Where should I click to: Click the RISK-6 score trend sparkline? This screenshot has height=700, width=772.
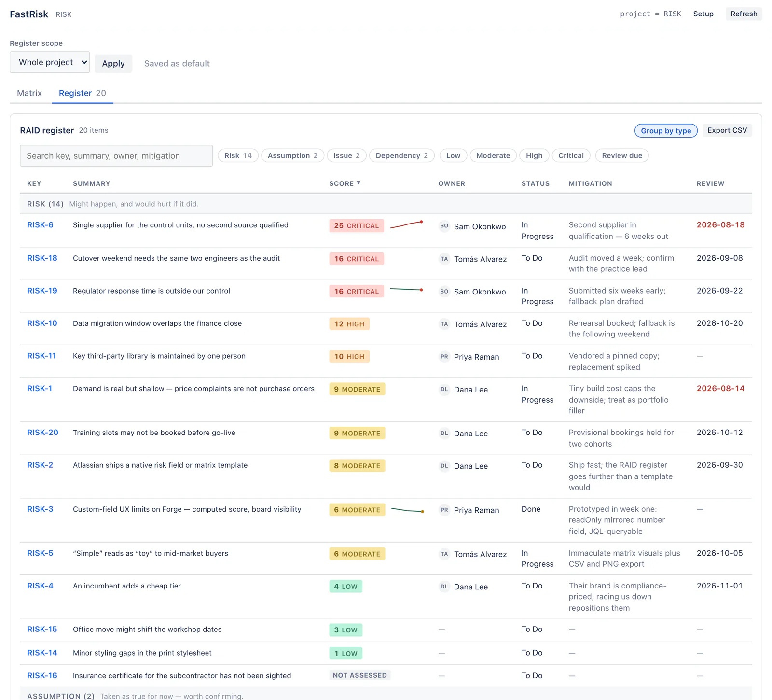coord(406,225)
